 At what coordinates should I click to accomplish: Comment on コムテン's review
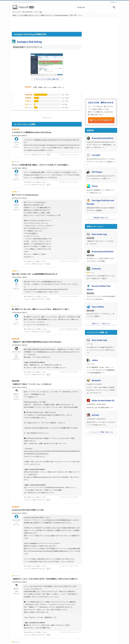click(69, 155)
